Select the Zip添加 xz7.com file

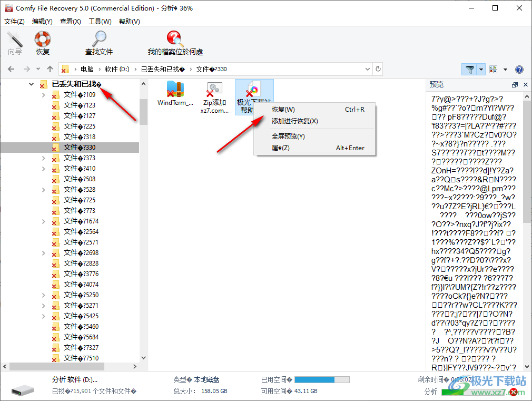click(214, 97)
